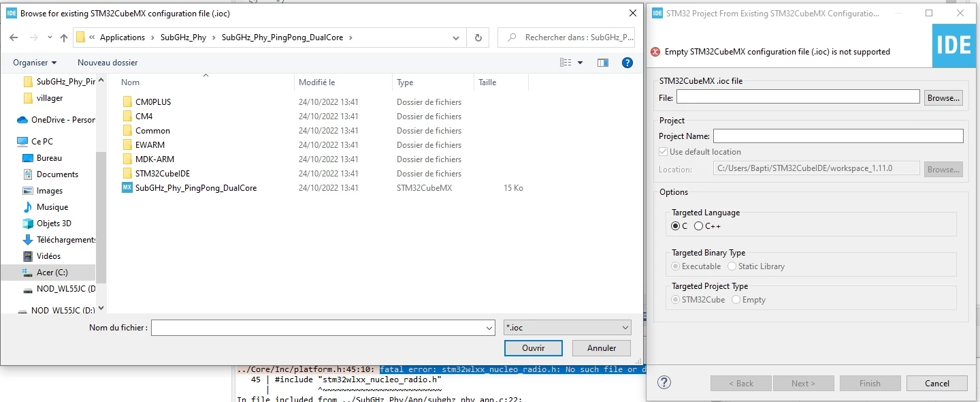The image size is (980, 402).
Task: Click the File path input in wizard
Action: click(798, 97)
